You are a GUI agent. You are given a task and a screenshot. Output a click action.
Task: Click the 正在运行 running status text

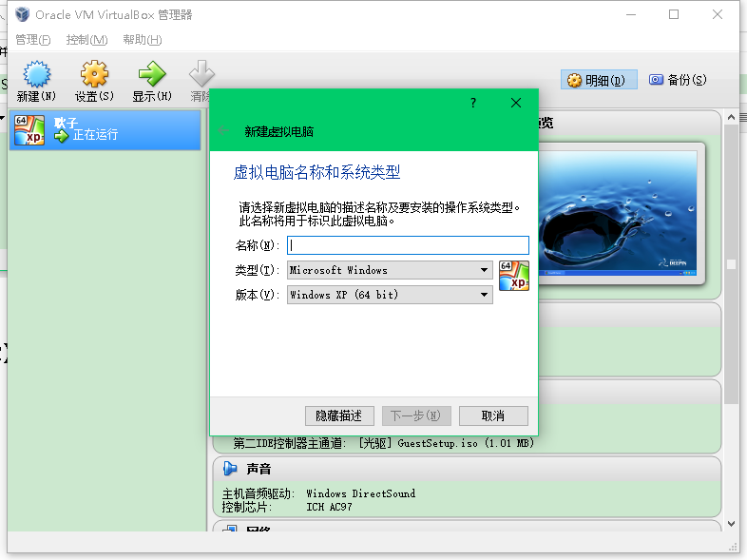pyautogui.click(x=95, y=135)
